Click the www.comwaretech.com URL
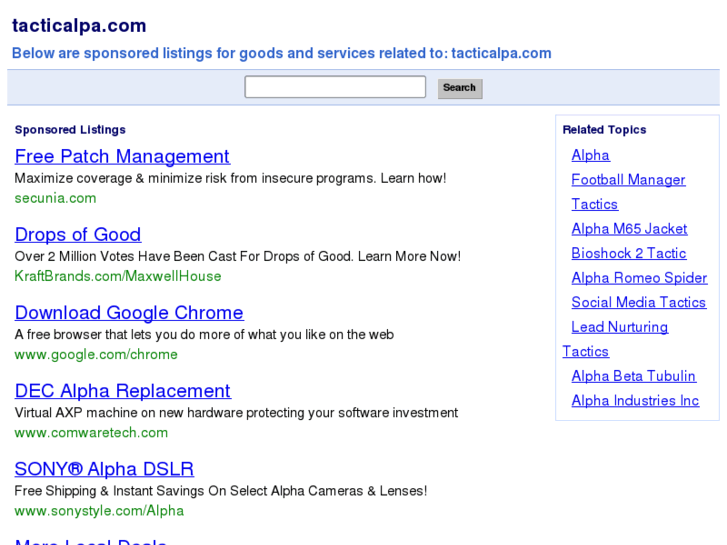This screenshot has width=727, height=545. click(91, 433)
